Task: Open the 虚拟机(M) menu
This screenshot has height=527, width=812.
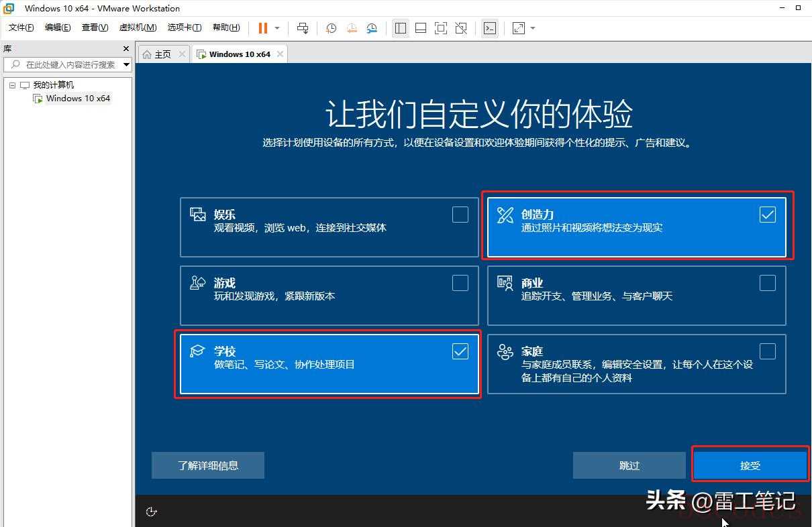Action: coord(138,27)
